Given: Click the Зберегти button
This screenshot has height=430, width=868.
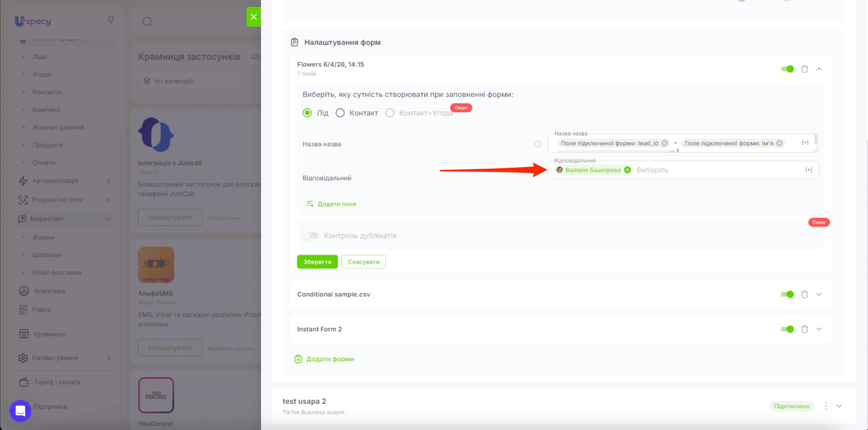Looking at the screenshot, I should pos(317,262).
